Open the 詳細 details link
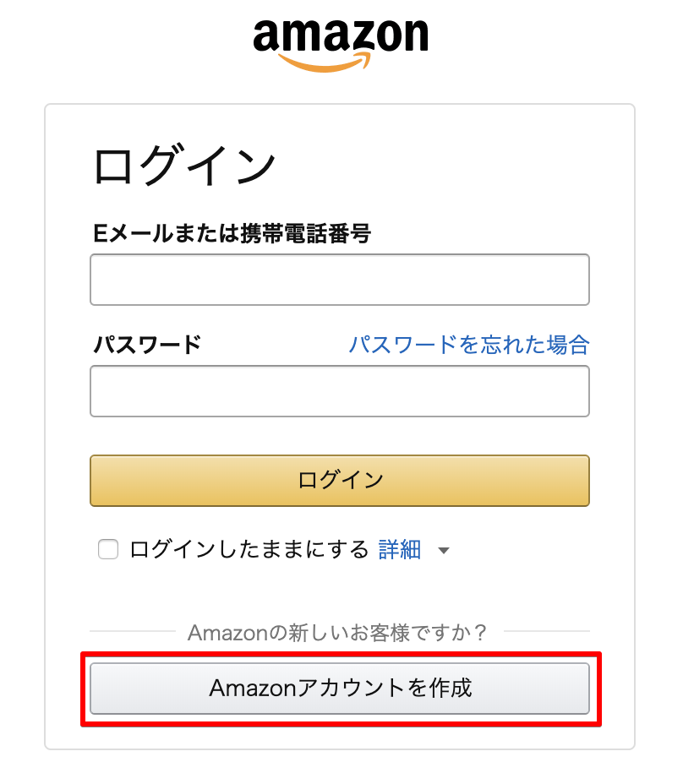The image size is (683, 784). [x=399, y=549]
